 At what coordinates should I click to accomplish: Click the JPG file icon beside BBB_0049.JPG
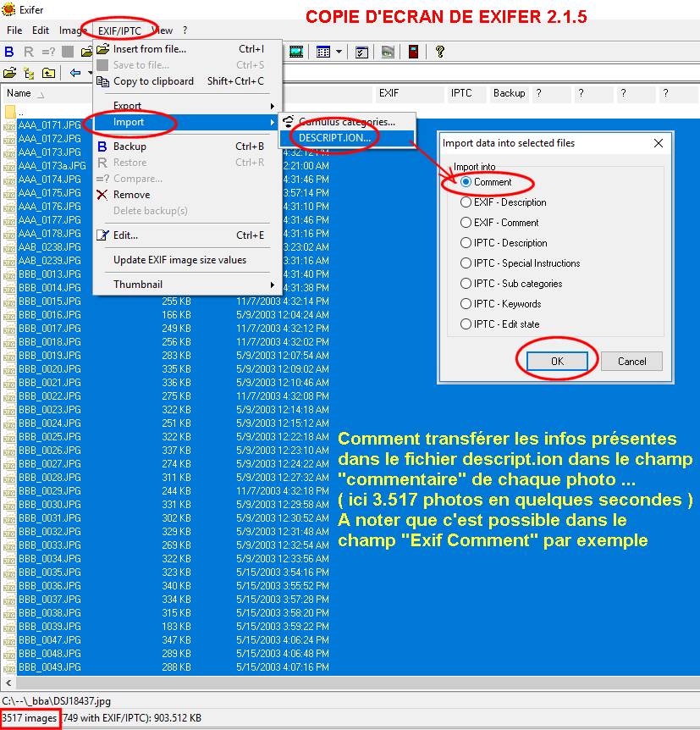9,667
